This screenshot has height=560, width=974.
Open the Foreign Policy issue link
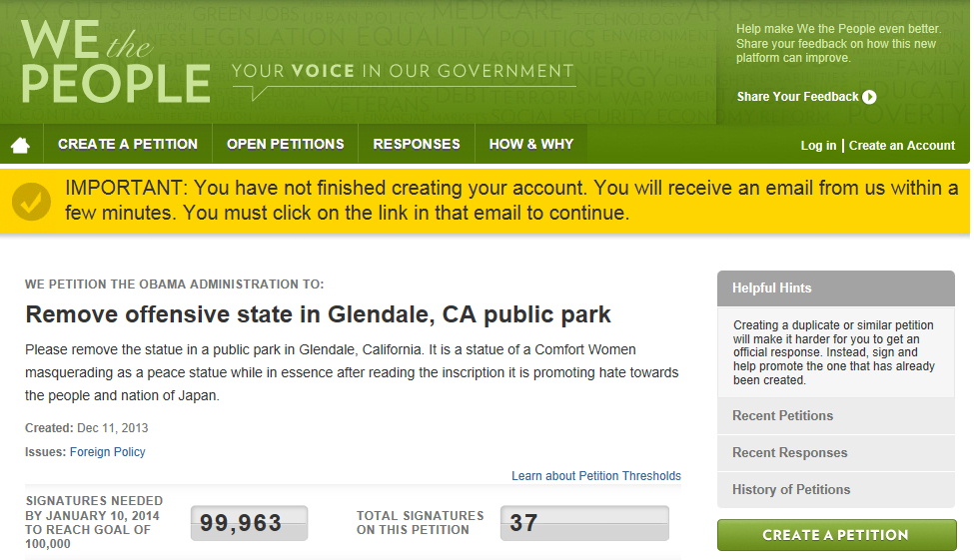tap(108, 452)
